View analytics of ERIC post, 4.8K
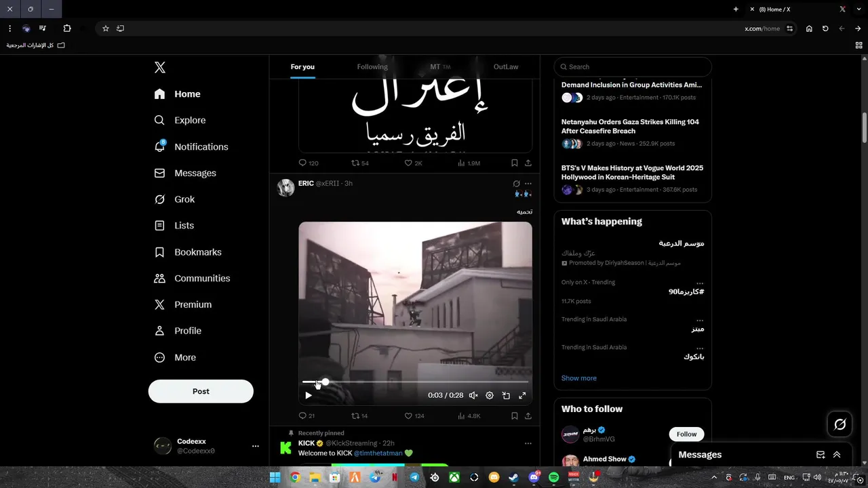 pos(469,415)
